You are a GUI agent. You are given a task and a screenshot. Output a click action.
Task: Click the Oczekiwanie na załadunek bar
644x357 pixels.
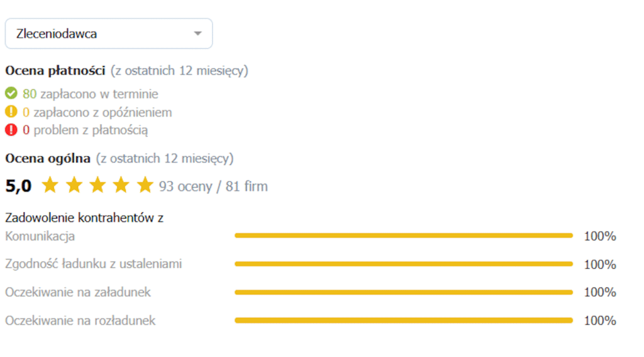[x=403, y=292]
